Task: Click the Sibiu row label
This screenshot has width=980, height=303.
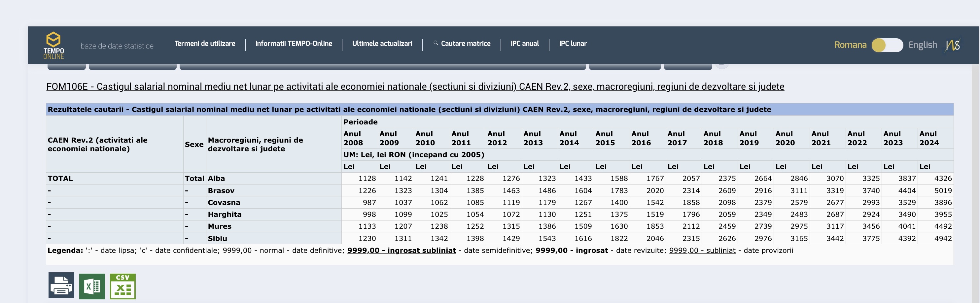Action: click(x=217, y=238)
